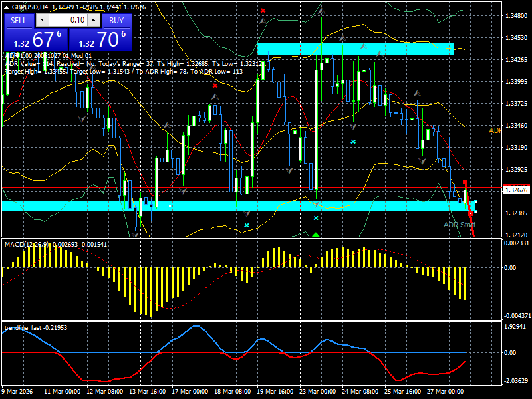Select the cyan X marker near 1.33190 level
This screenshot has height=399, width=532.
(353, 142)
